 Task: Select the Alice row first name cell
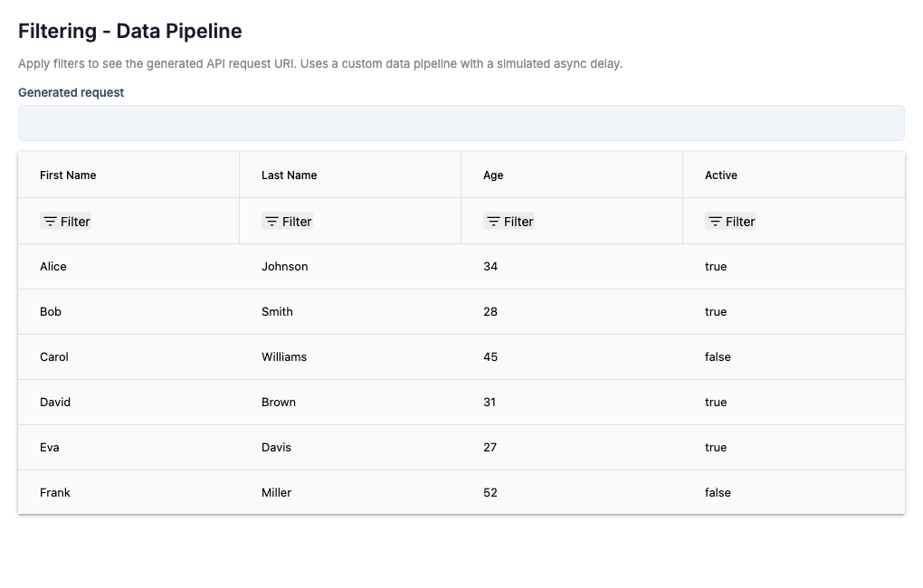[53, 267]
